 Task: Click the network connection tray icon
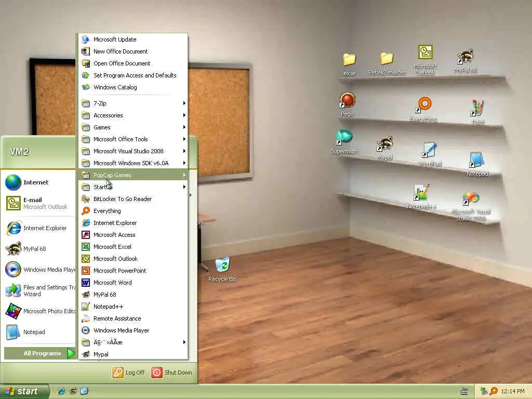(484, 391)
